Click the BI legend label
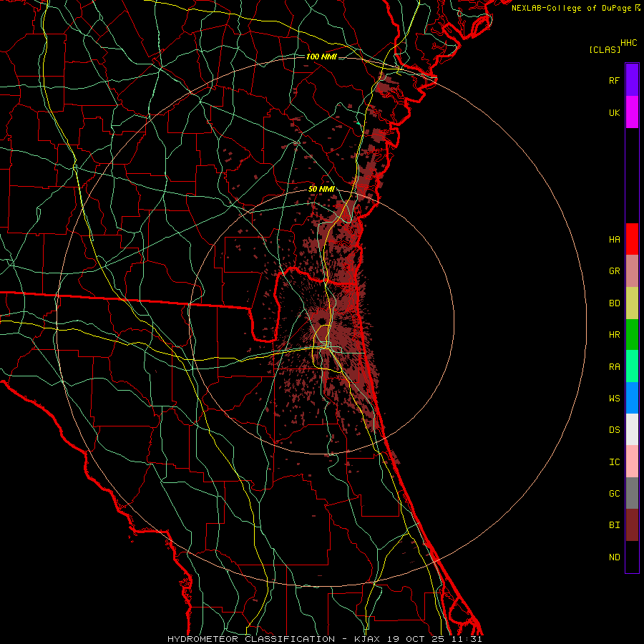Screen dimensions: 644x644 [615, 525]
